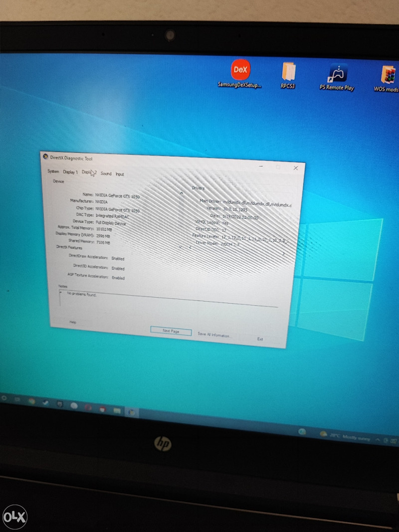
Task: Select the Main Driver nvldumdx.dll value
Action: pos(257,203)
